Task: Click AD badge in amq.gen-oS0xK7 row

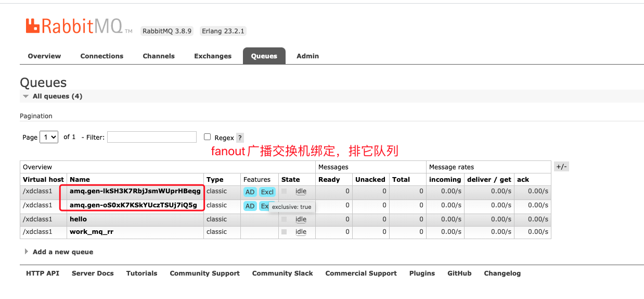Action: [250, 206]
